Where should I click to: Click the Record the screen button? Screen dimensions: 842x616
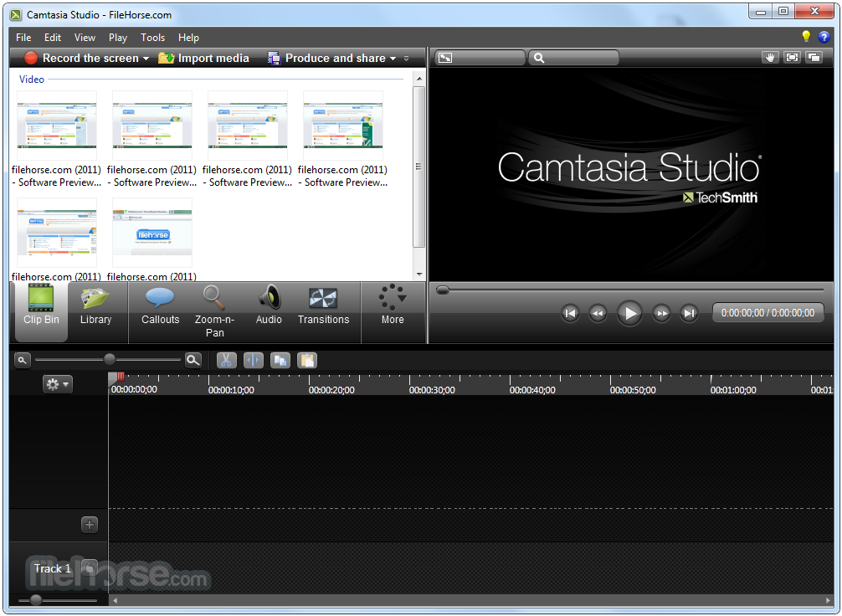pos(82,58)
